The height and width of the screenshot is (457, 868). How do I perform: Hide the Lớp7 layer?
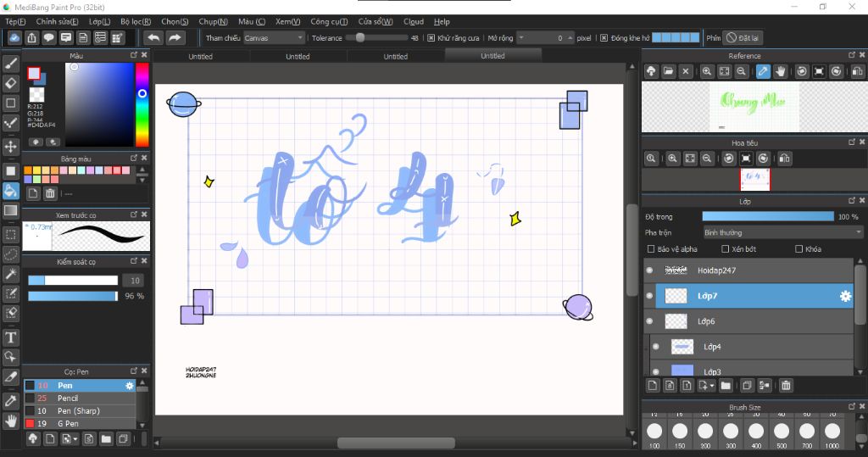(650, 296)
